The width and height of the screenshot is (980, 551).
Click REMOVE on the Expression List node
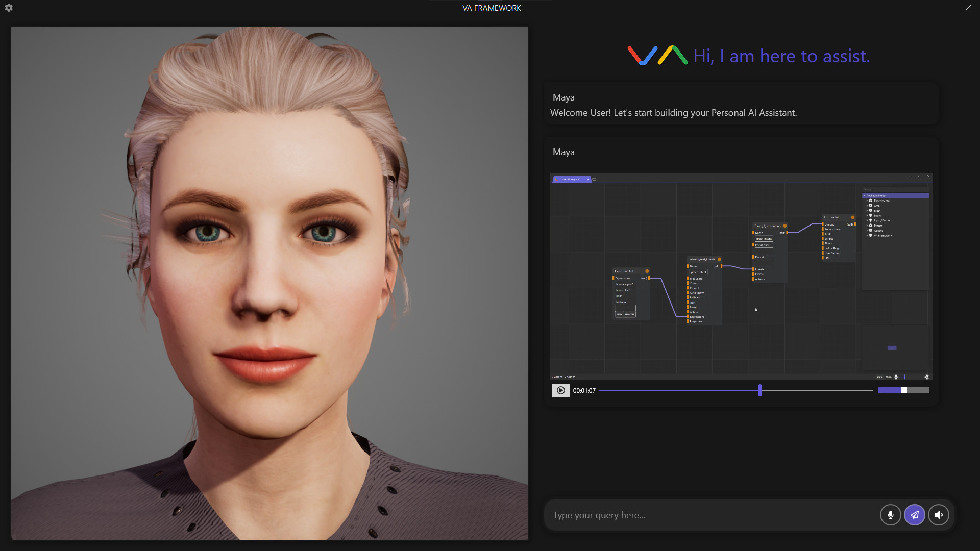pyautogui.click(x=629, y=314)
